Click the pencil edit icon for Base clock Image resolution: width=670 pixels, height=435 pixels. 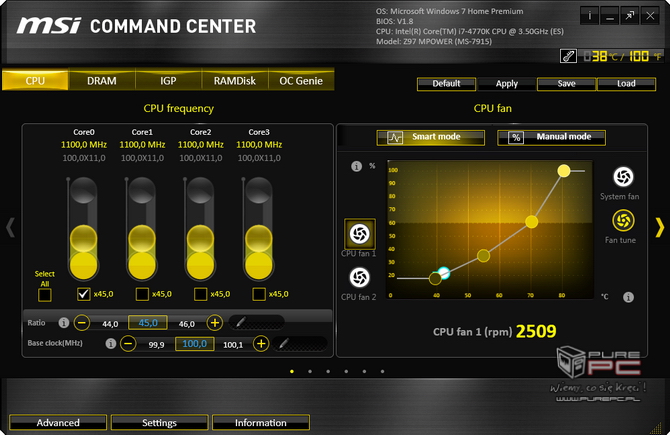click(300, 343)
